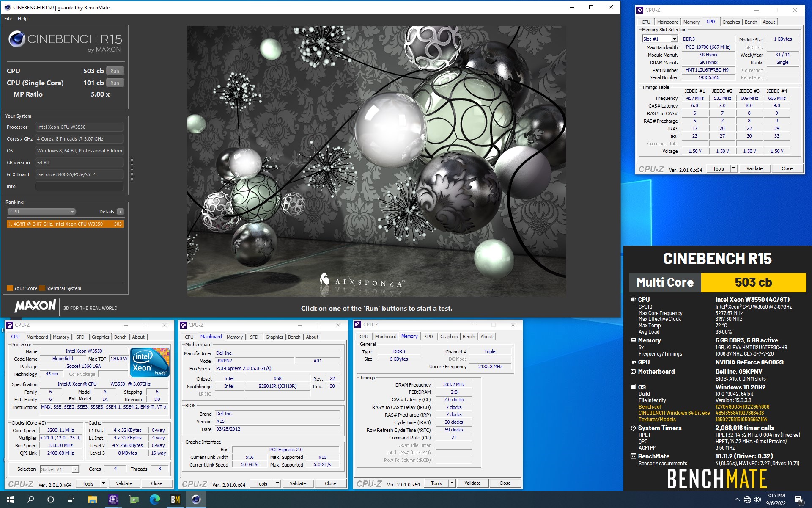
Task: Open the Cinebench File menu
Action: (8, 19)
